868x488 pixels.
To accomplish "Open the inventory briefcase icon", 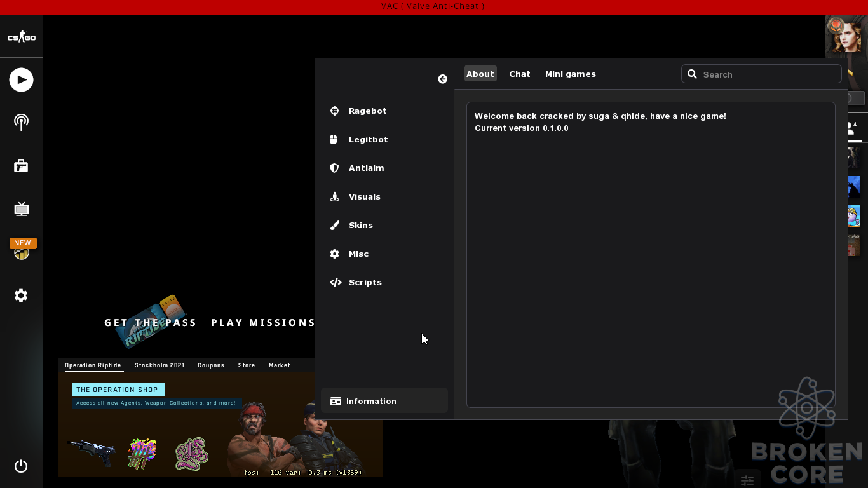I will pos(21,166).
